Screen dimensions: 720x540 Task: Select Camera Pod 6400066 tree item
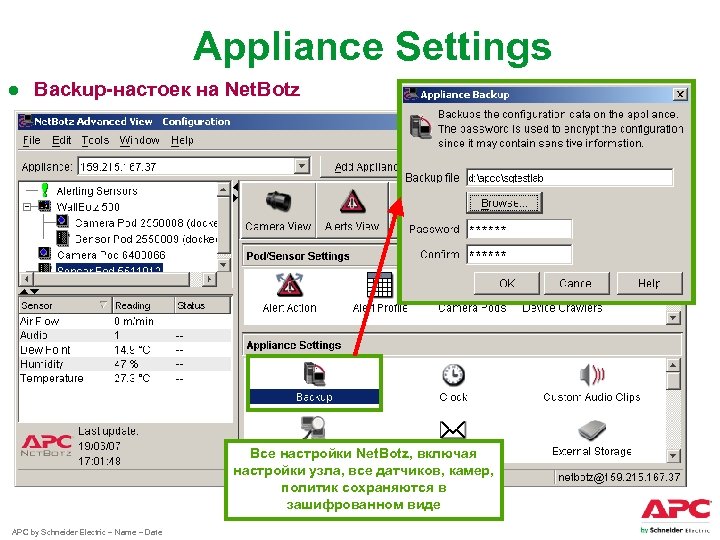(x=111, y=254)
